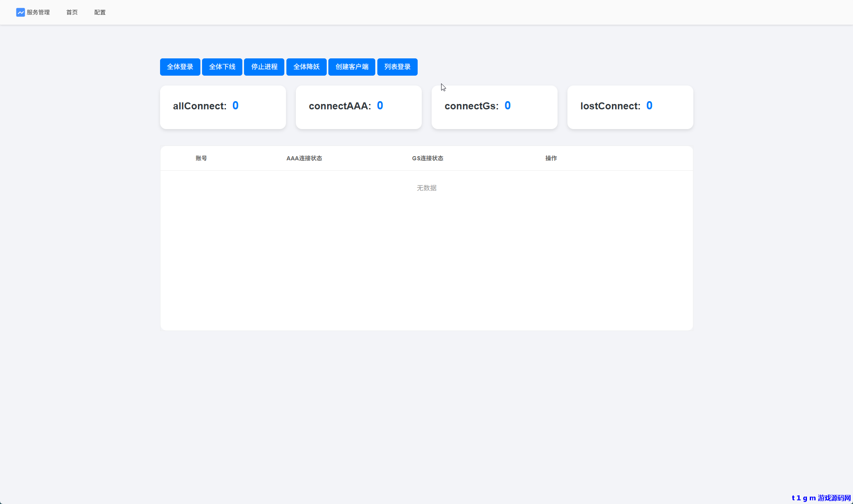Click the GS连接状态 column header

(428, 158)
